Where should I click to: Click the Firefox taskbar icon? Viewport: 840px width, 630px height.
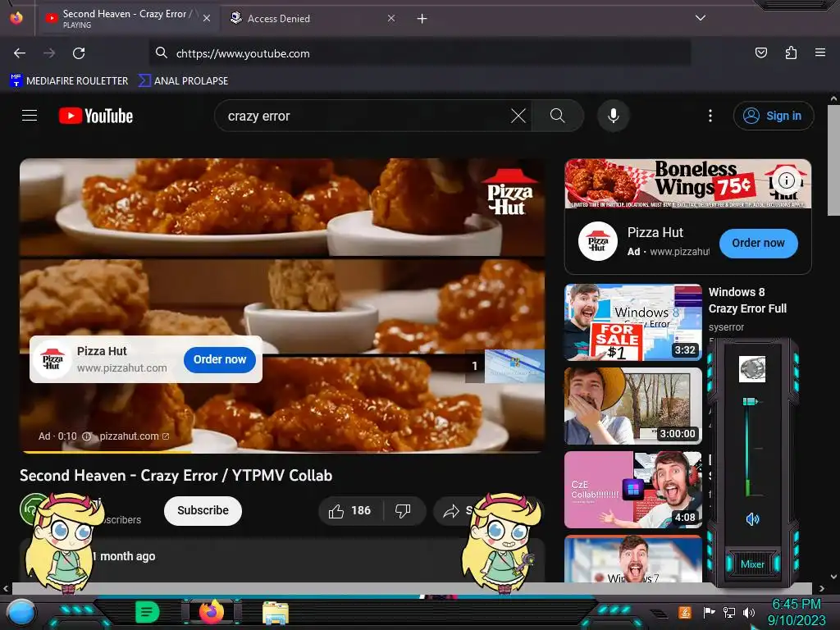(212, 612)
